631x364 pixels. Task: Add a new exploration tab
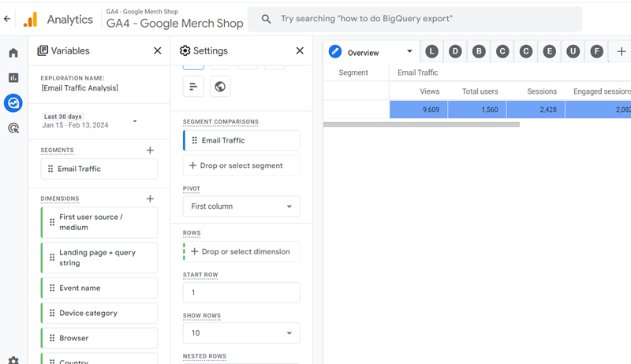click(x=622, y=51)
